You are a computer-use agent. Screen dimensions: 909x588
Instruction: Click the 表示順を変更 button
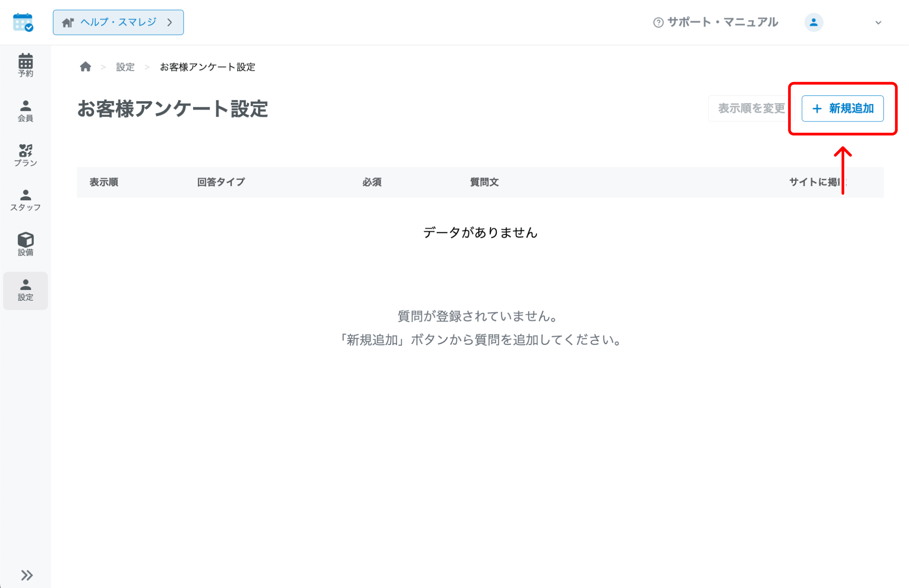click(x=751, y=108)
